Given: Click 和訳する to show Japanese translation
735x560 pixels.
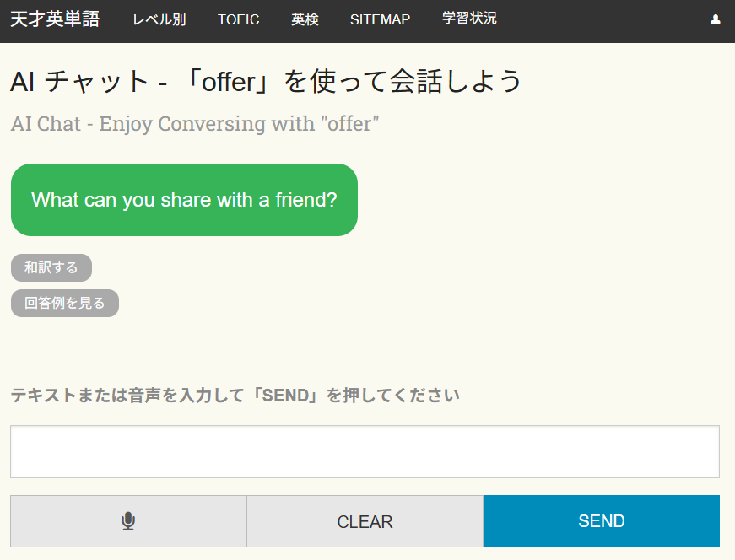Looking at the screenshot, I should coord(51,267).
